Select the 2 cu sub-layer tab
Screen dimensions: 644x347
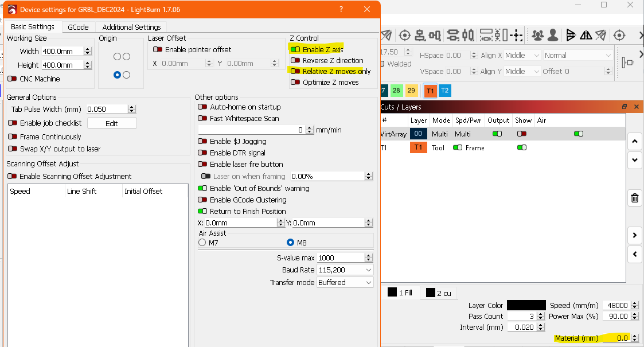coord(439,293)
